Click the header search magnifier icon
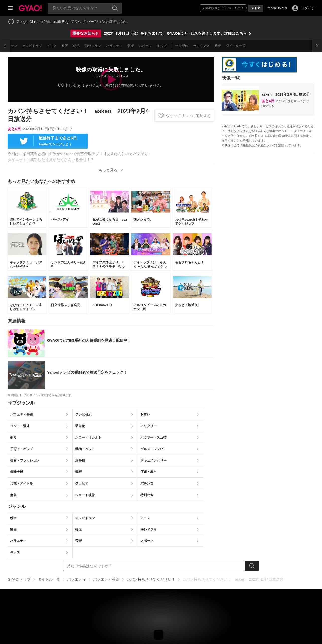 tap(115, 8)
